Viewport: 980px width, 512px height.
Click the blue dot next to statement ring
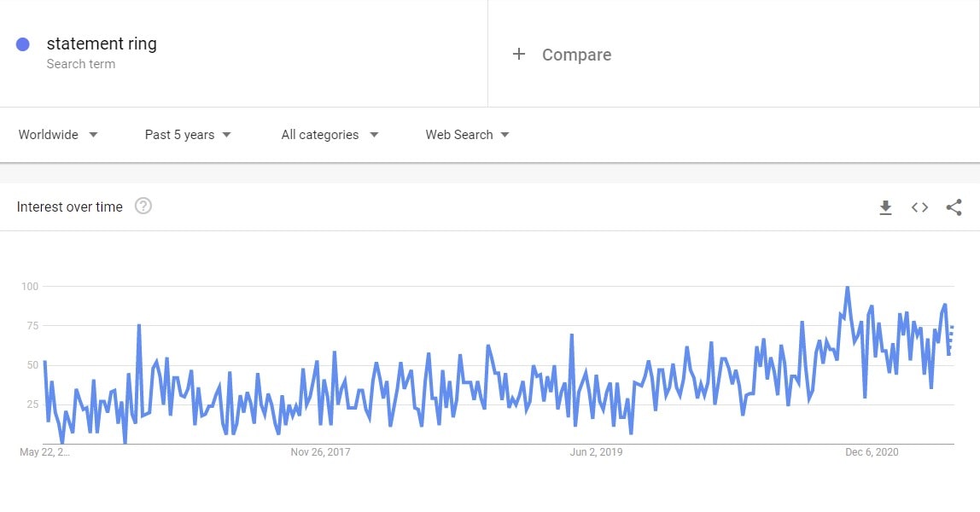(22, 44)
